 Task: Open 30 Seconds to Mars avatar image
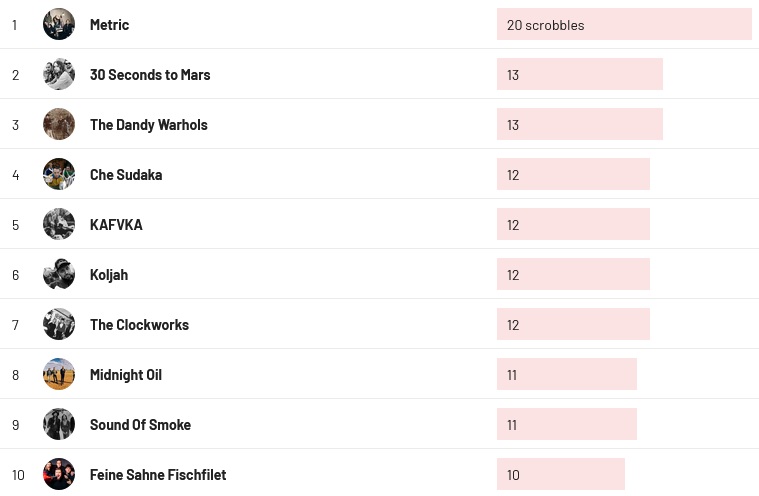pos(59,74)
